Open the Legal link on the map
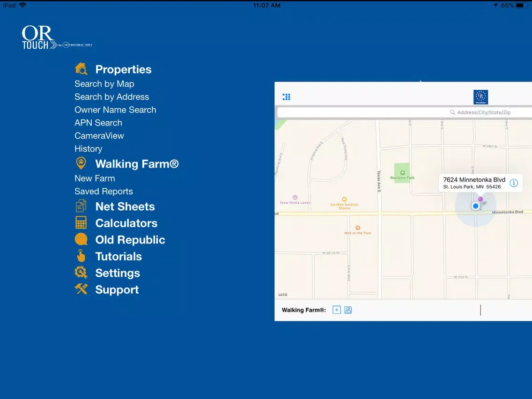Image resolution: width=532 pixels, height=399 pixels. tap(283, 294)
